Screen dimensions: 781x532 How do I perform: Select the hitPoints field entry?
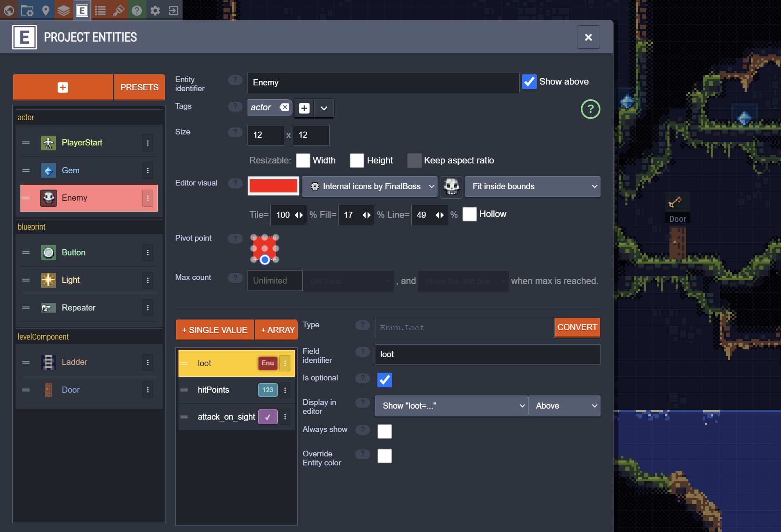pyautogui.click(x=237, y=390)
